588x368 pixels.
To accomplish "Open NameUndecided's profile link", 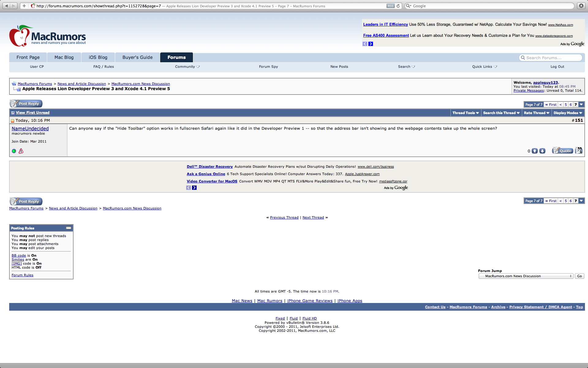I will [30, 128].
